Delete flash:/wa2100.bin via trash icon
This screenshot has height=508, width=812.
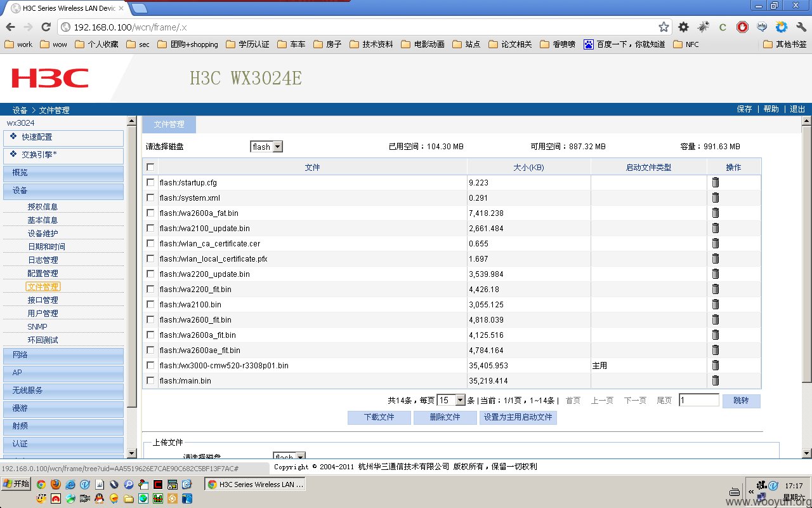point(716,304)
